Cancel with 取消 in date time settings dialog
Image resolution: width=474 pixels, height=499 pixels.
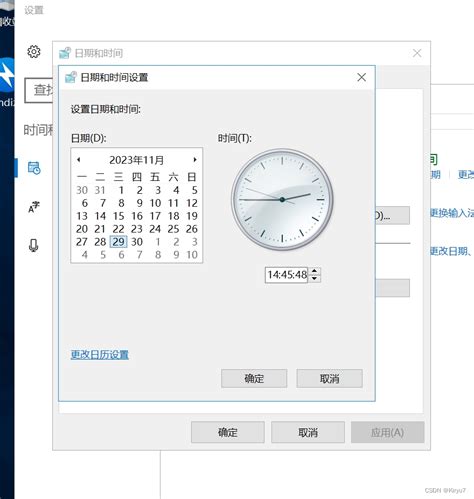(x=329, y=378)
